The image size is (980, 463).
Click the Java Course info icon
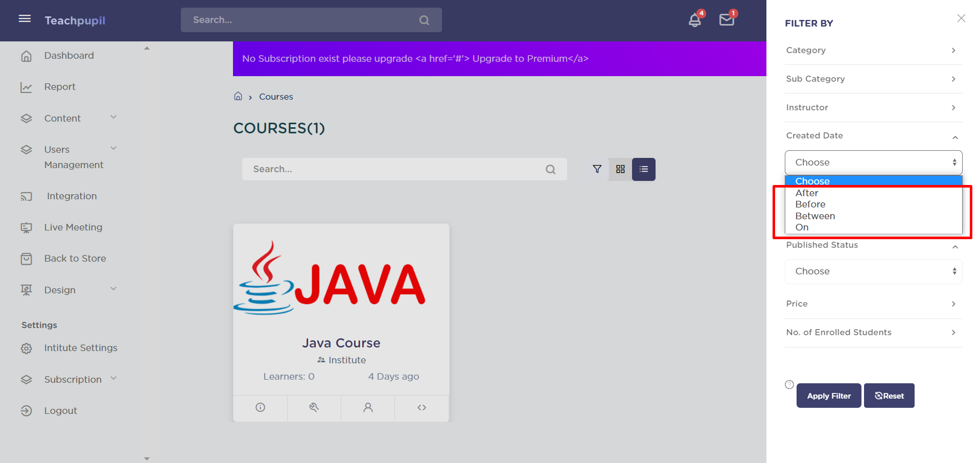pyautogui.click(x=260, y=407)
